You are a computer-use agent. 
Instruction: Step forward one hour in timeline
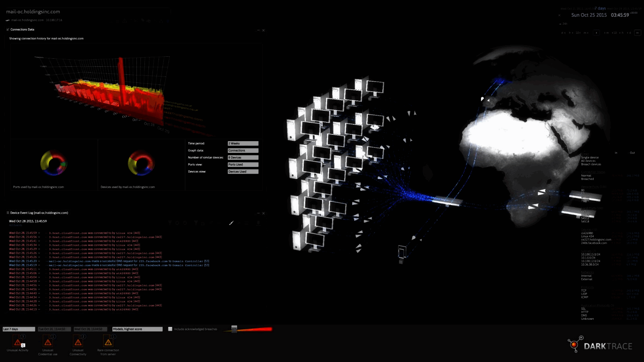point(622,33)
